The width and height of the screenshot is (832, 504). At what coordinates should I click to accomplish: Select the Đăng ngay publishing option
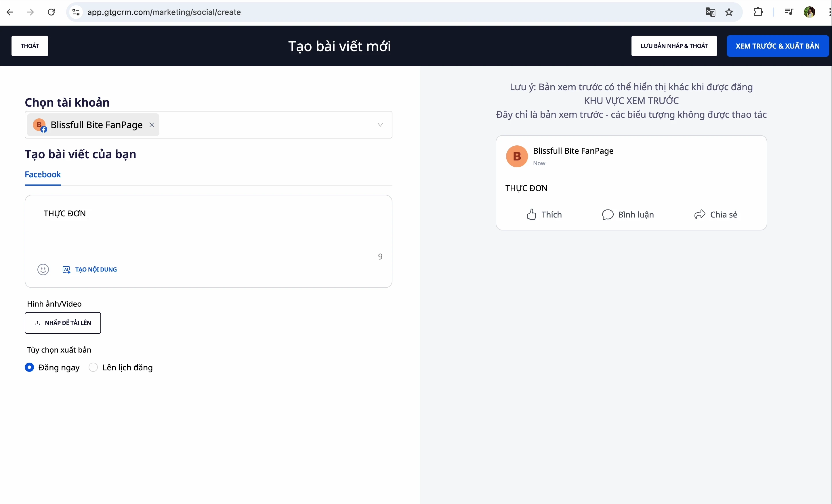(29, 368)
